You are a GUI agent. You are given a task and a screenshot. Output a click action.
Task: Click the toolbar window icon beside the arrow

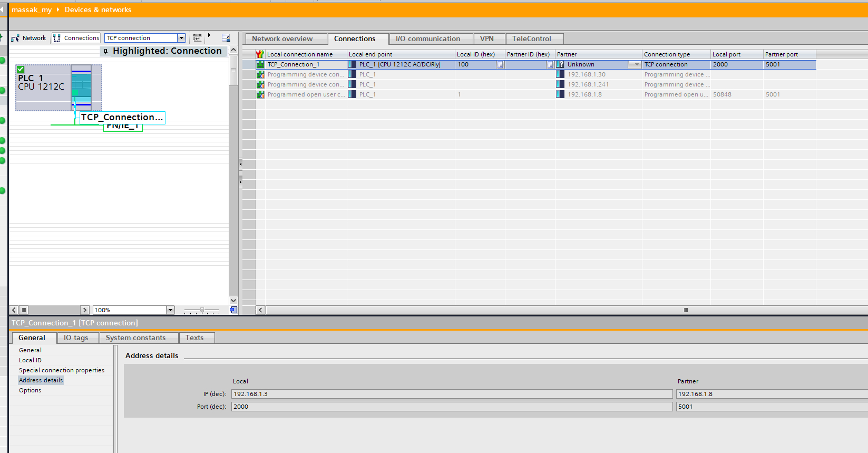coord(226,38)
